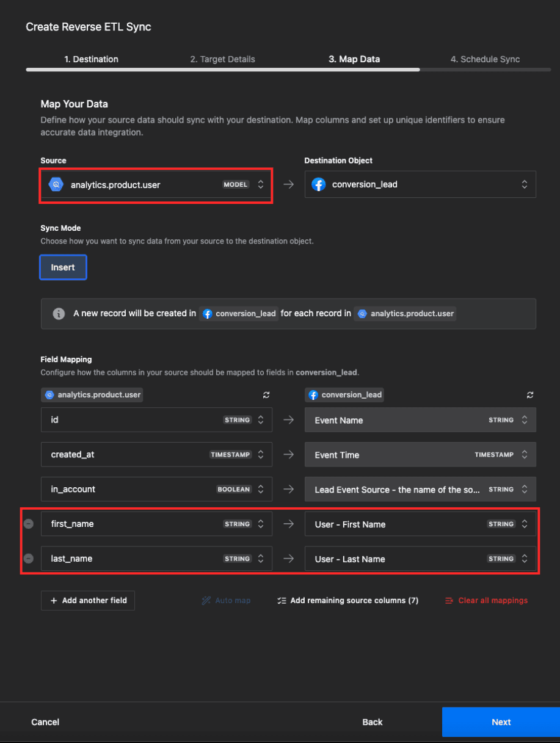Open the Event Name destination field dropdown
Image resolution: width=560 pixels, height=743 pixels.
[524, 419]
